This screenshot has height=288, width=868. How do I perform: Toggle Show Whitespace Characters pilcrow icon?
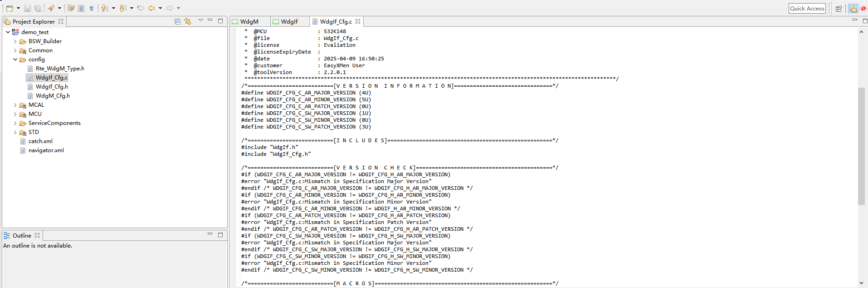(x=92, y=8)
